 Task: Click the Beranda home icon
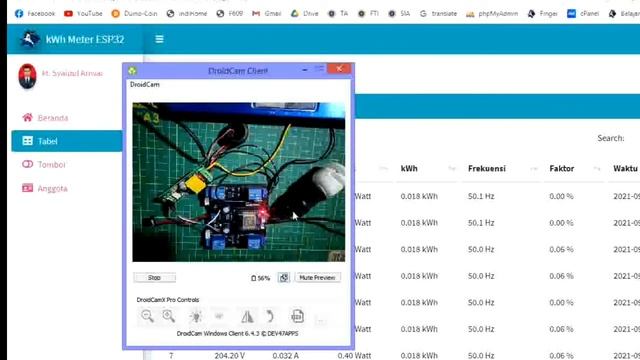click(x=27, y=118)
